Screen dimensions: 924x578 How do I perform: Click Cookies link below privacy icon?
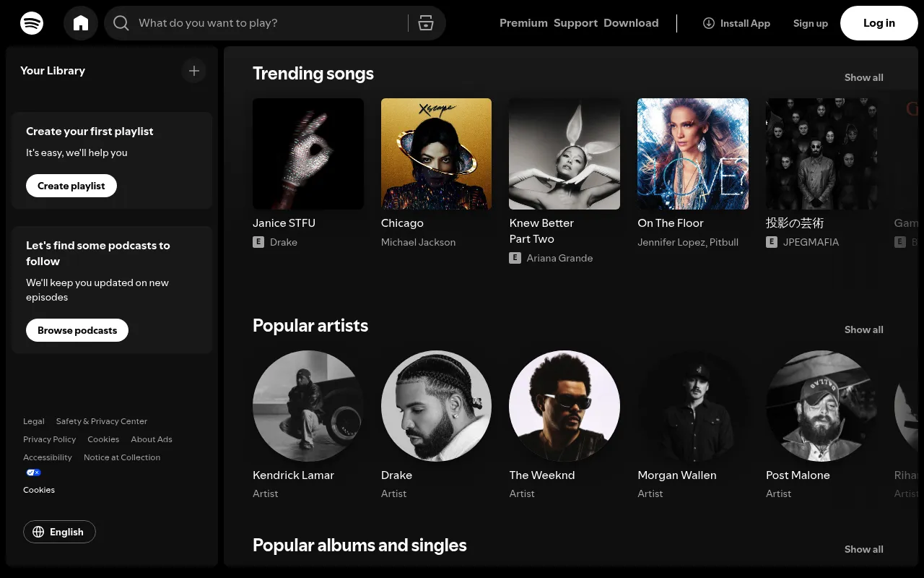tap(39, 490)
